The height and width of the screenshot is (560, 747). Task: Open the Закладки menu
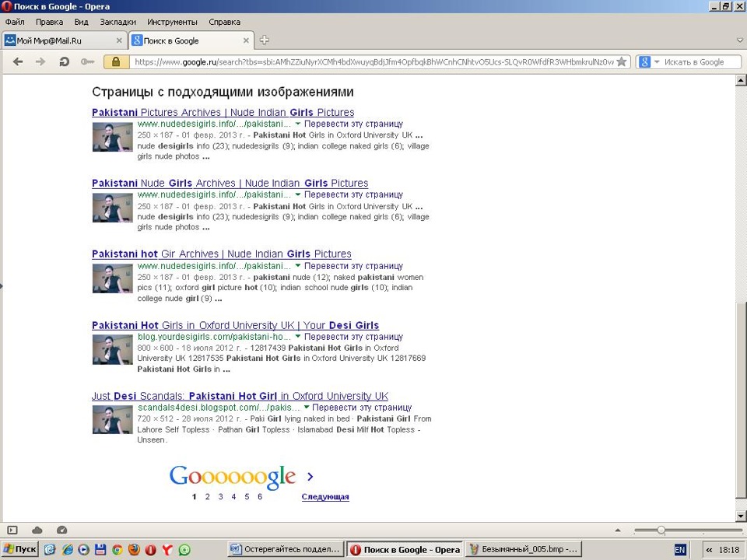click(117, 22)
